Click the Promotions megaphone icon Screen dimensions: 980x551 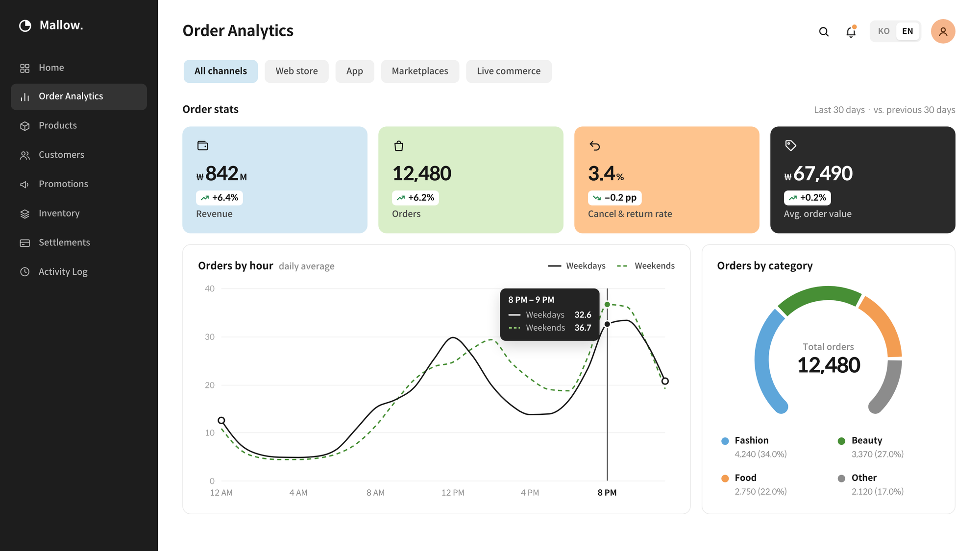[24, 185]
